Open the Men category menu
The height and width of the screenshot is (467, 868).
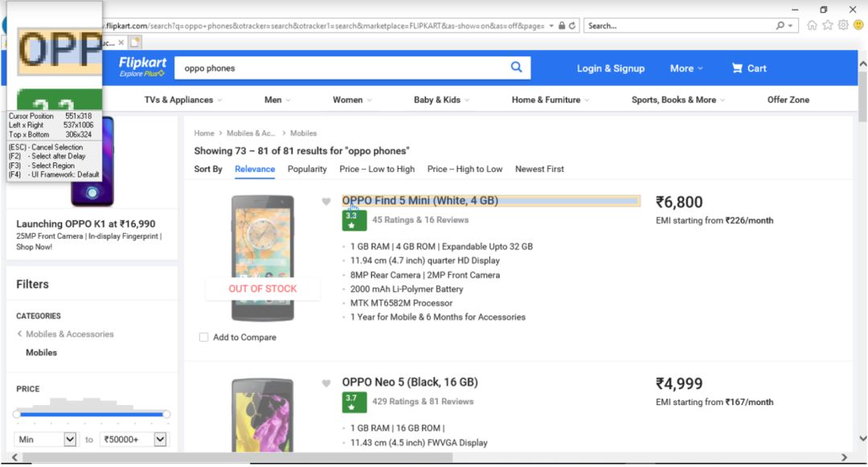click(277, 100)
